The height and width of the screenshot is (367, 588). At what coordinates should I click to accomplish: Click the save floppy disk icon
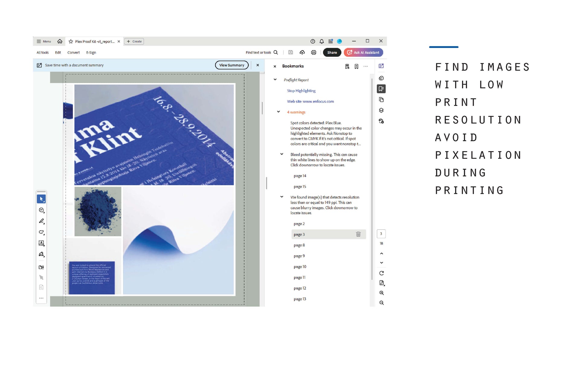pyautogui.click(x=290, y=53)
